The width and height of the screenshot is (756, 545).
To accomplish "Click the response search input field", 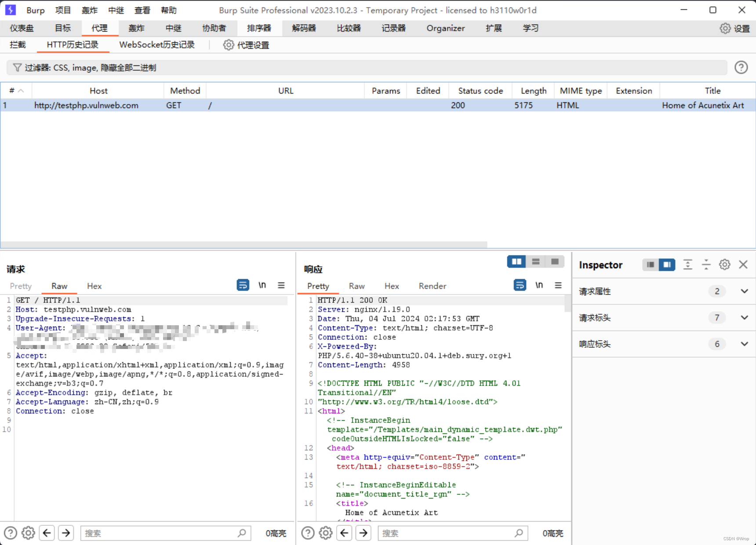I will click(x=453, y=533).
